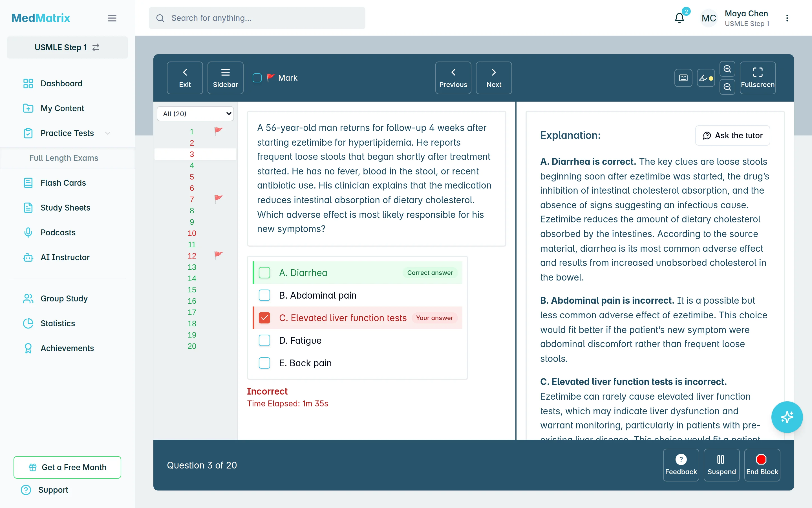Click the Search for anything field
The image size is (812, 508).
257,18
